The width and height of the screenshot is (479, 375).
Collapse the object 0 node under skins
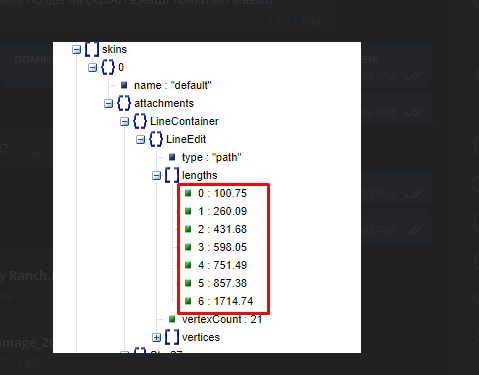point(92,68)
